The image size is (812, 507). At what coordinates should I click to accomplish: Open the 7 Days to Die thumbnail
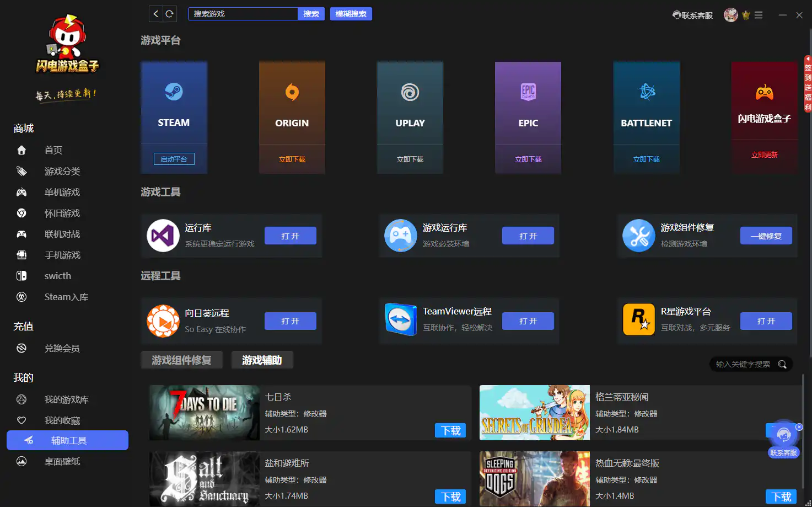pyautogui.click(x=205, y=413)
